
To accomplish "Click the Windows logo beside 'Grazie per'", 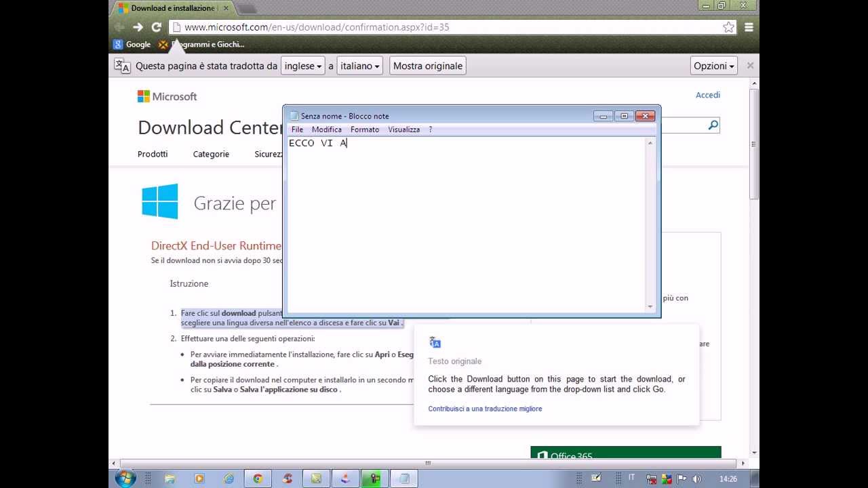I will [x=160, y=201].
